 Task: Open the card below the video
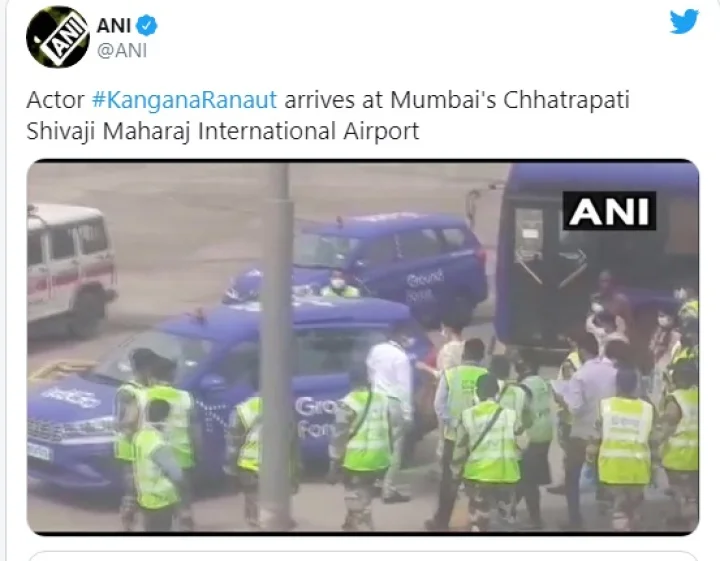(363, 556)
